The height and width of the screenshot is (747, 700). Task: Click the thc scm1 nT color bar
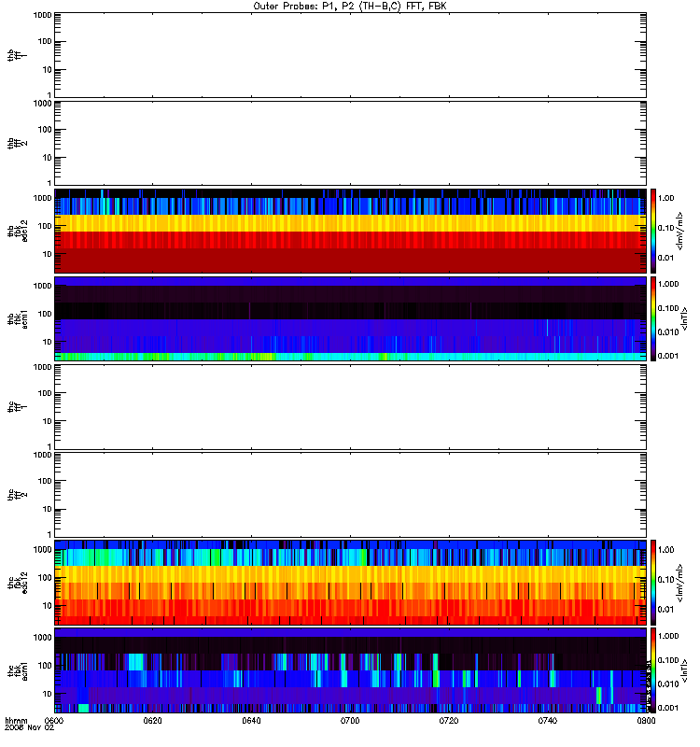pyautogui.click(x=653, y=670)
